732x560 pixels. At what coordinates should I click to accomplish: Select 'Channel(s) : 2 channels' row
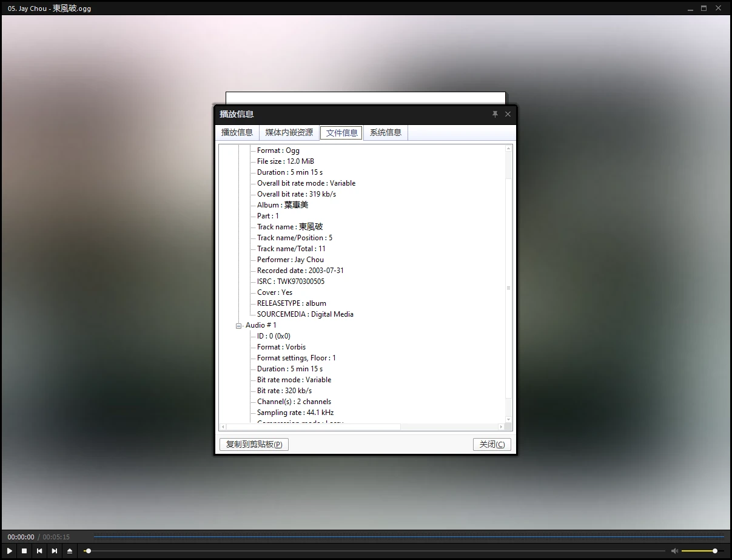[x=294, y=402]
